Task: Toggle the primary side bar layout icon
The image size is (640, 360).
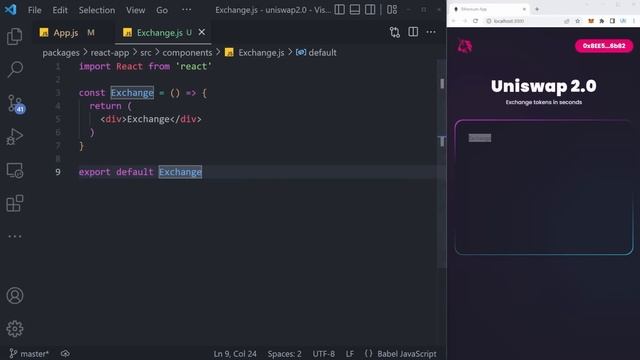Action: click(340, 10)
